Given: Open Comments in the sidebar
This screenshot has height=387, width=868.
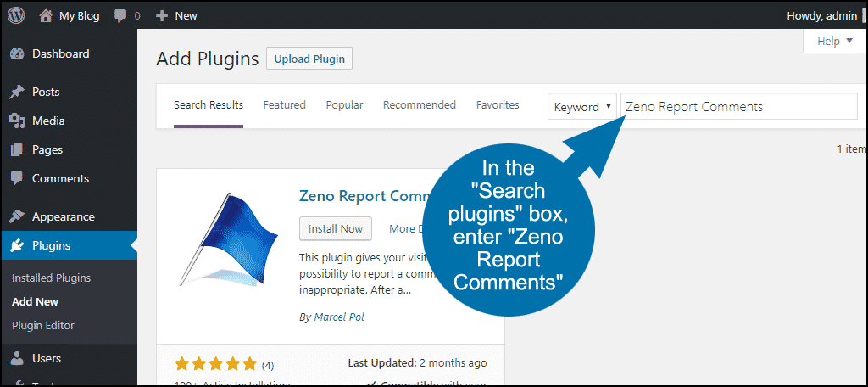Looking at the screenshot, I should [x=60, y=178].
